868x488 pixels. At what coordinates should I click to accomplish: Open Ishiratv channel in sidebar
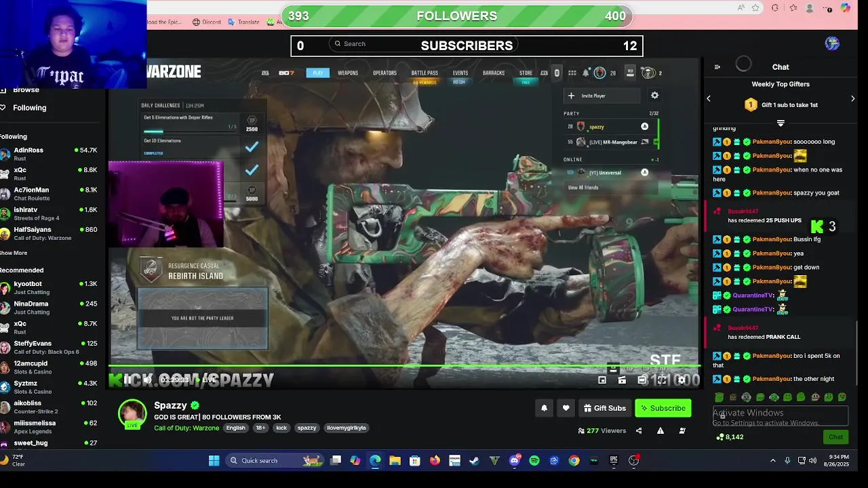click(x=49, y=213)
